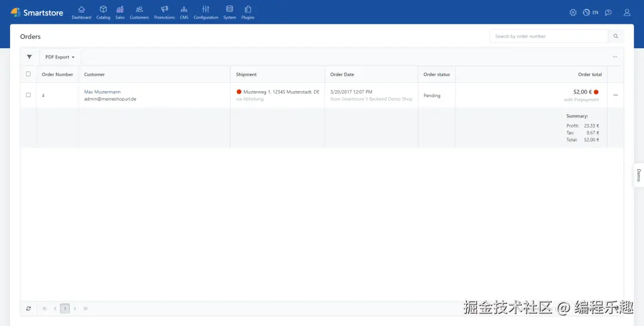Viewport: 644px width, 326px height.
Task: Refresh the orders grid
Action: [29, 308]
